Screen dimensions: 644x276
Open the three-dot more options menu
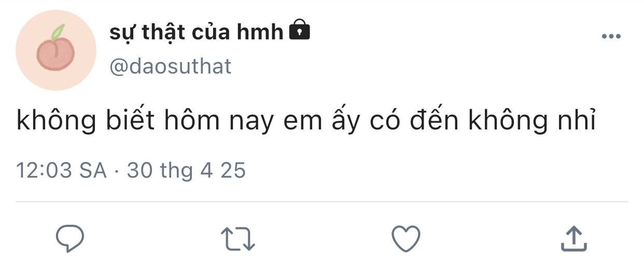pyautogui.click(x=610, y=36)
